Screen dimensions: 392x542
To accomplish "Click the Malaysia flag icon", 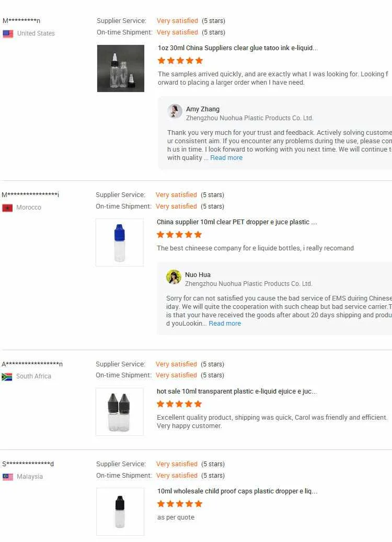I will point(8,477).
